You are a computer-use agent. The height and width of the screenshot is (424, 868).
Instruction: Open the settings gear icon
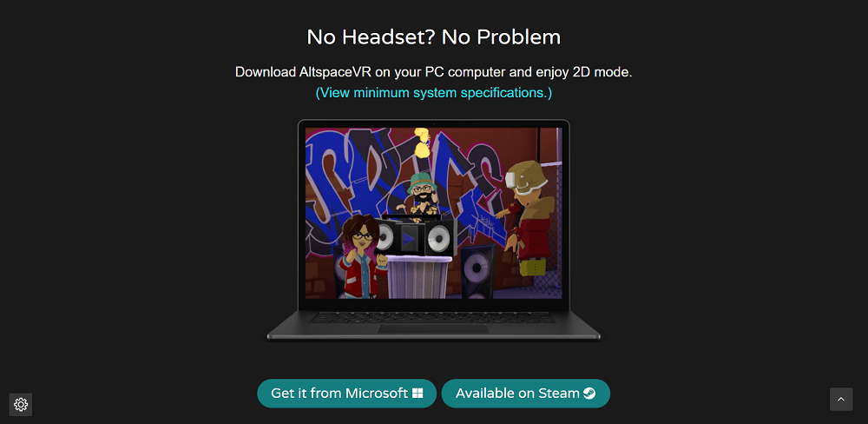(x=21, y=405)
